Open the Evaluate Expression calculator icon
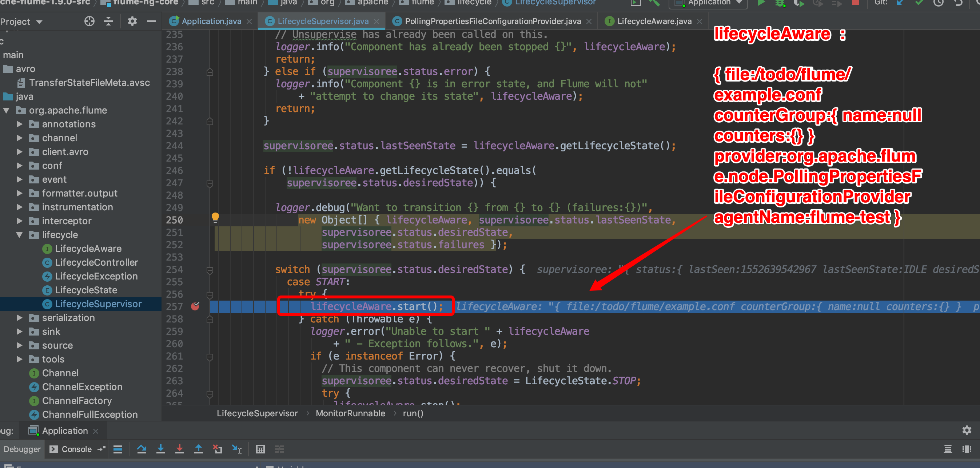The width and height of the screenshot is (980, 468). coord(260,449)
